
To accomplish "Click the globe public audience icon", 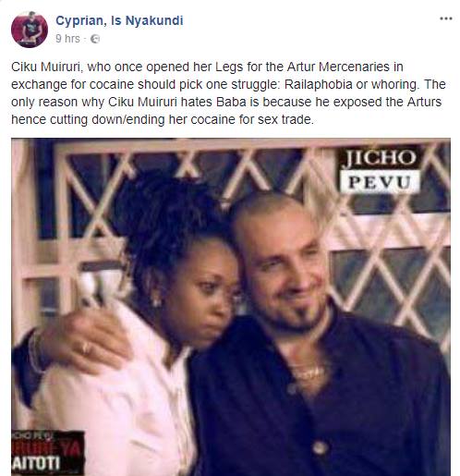I will 95,39.
